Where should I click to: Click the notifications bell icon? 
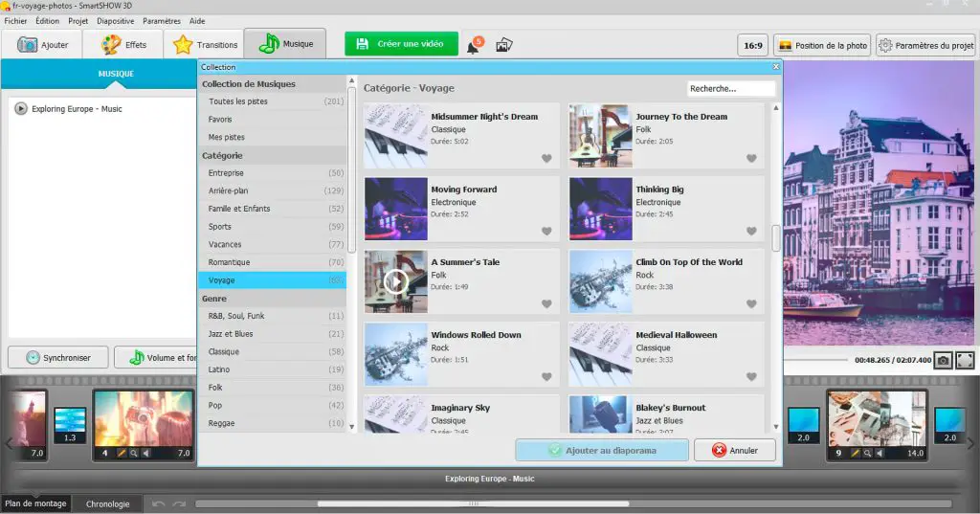473,45
